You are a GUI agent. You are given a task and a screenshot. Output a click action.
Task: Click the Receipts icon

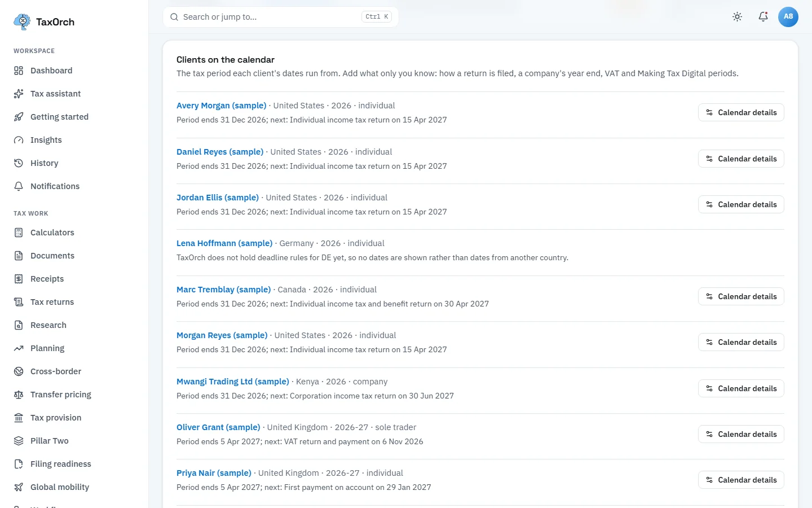pos(19,279)
